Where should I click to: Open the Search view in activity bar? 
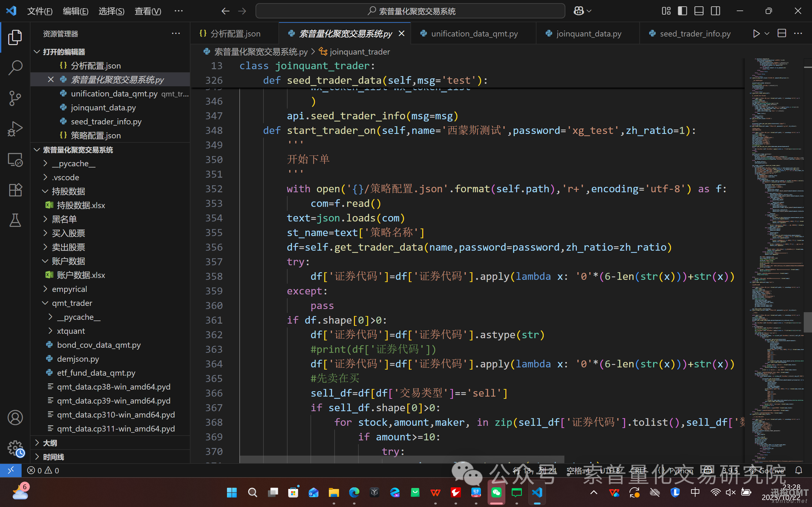(x=15, y=67)
